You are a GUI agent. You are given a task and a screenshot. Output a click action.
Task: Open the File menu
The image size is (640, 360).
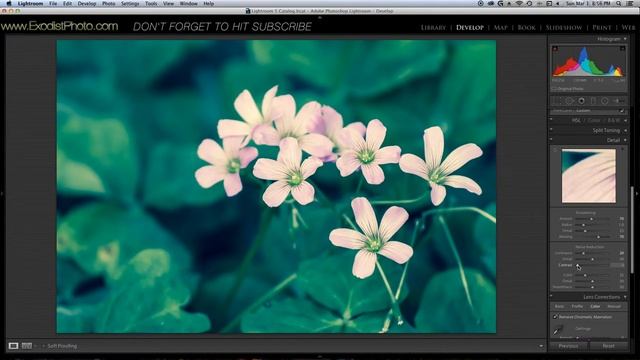point(53,3)
